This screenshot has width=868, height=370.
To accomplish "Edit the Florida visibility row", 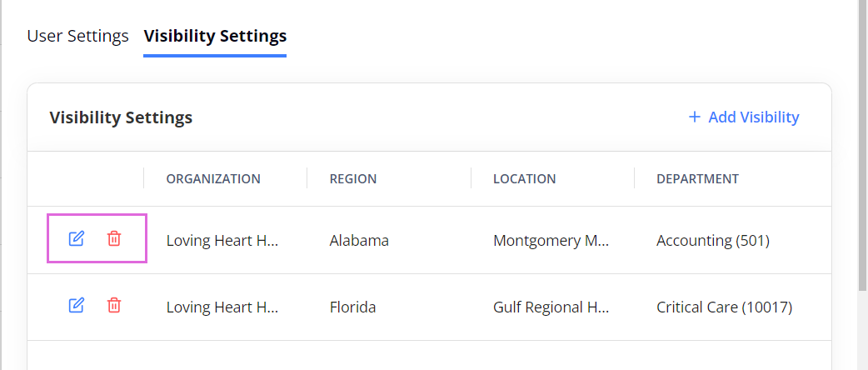I will [76, 305].
